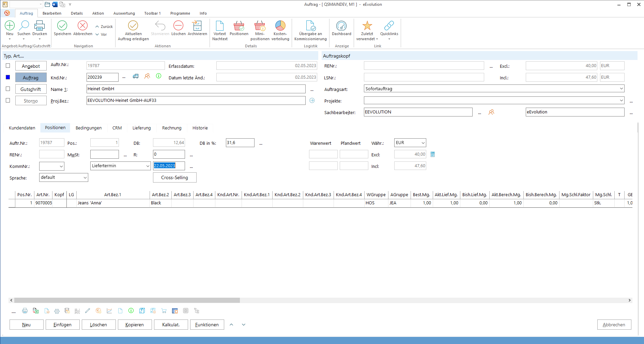644x344 pixels.
Task: Select the table cell Jeans 'Anna'
Action: point(113,203)
